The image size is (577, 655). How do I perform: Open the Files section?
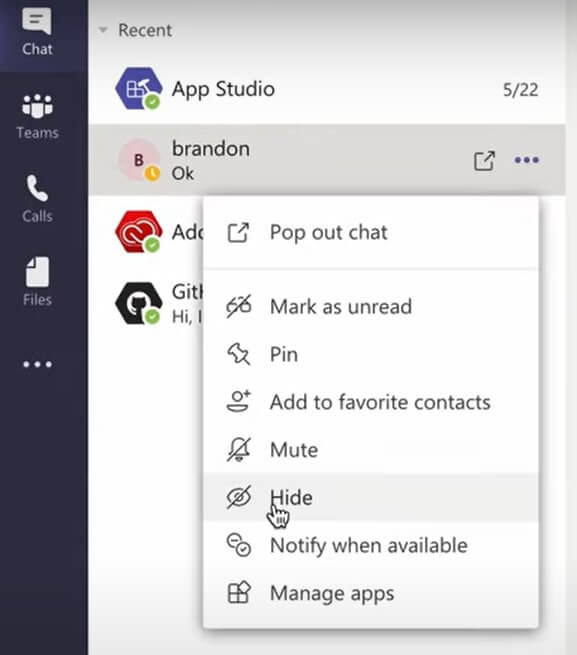coord(37,282)
